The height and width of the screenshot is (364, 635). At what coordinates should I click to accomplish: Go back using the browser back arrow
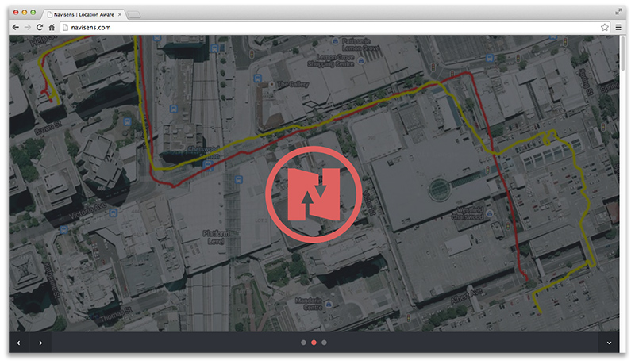[15, 27]
